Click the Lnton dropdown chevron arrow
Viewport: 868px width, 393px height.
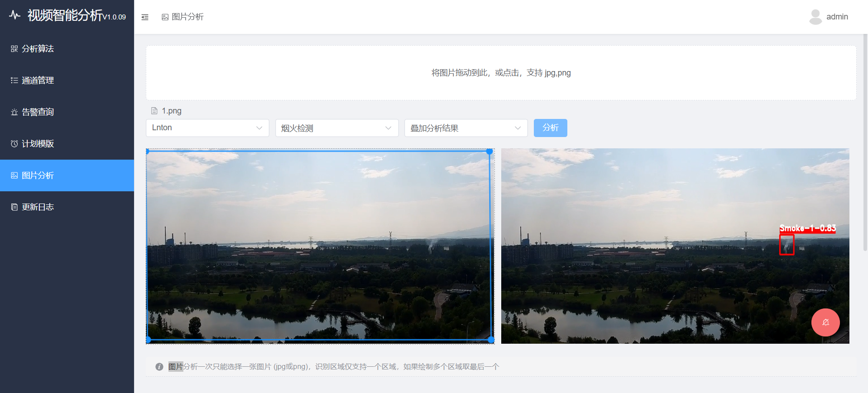[x=259, y=128]
